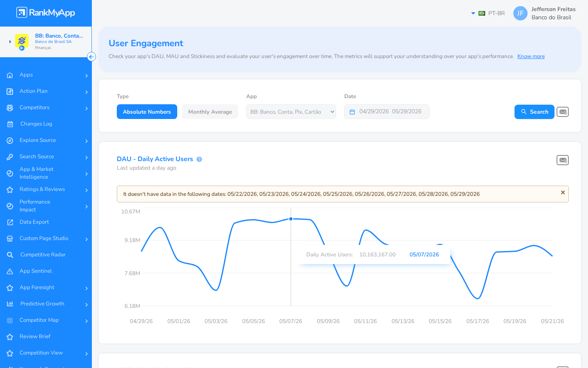
Task: Click the date range input field
Action: coord(387,112)
